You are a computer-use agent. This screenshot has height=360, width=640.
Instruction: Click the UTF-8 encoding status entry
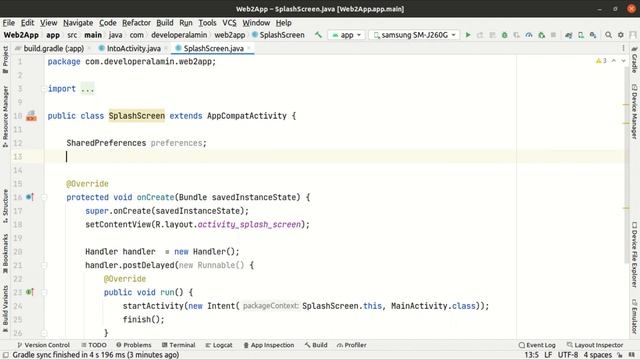tap(568, 355)
